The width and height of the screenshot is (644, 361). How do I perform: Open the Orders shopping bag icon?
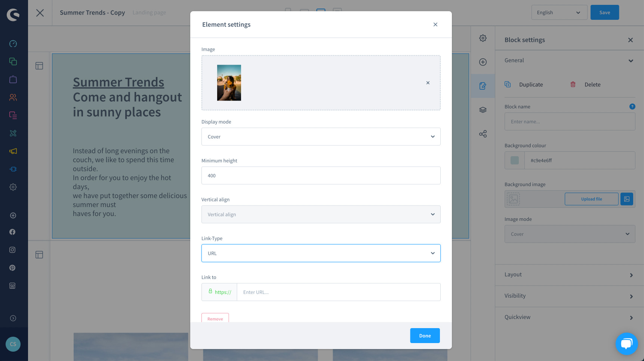tap(13, 80)
